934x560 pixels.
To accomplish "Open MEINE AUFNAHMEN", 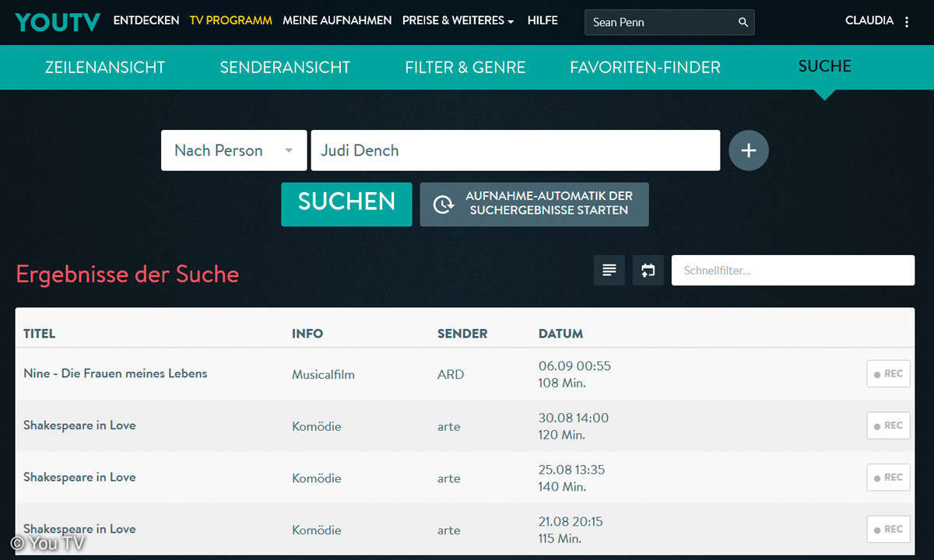I will 337,21.
